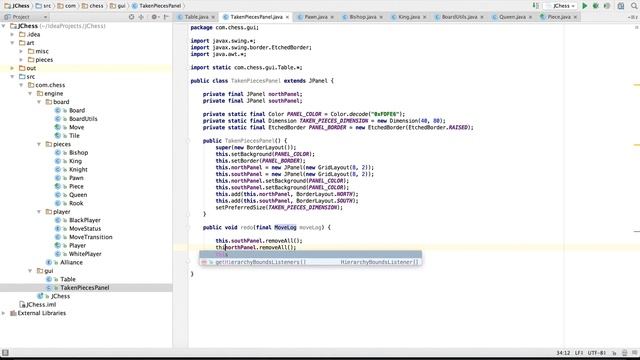Viewport: 640px width, 360px height.
Task: Expand the misc folder arrow
Action: [x=22, y=51]
